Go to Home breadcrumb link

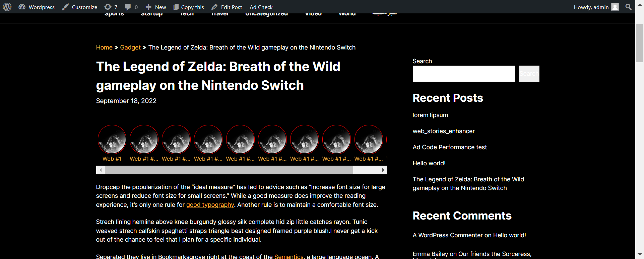[x=104, y=48]
